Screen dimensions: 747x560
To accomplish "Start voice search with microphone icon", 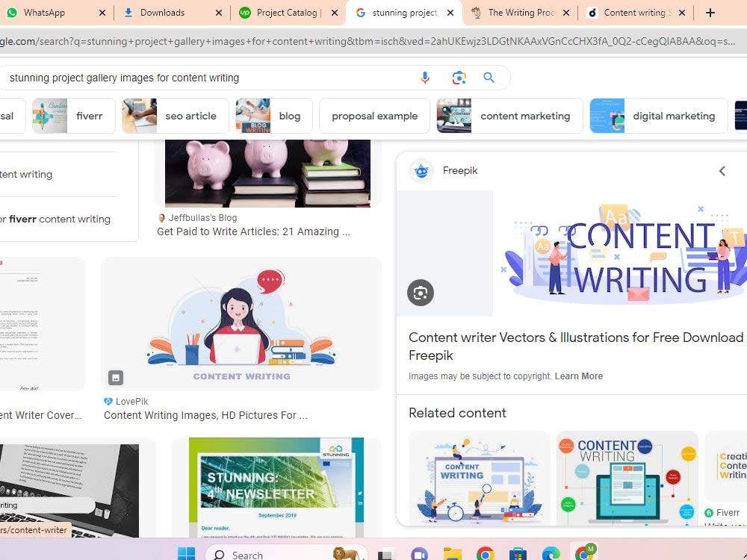I will tap(425, 78).
